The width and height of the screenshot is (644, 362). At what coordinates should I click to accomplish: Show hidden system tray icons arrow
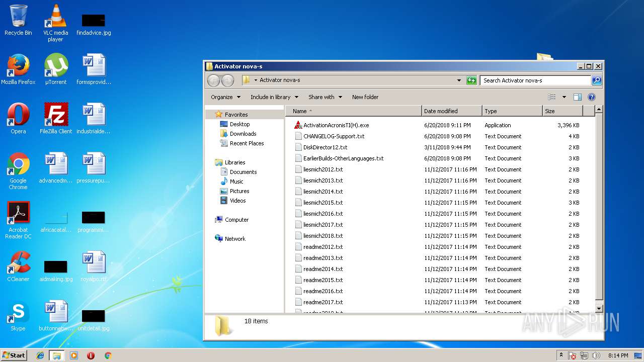click(561, 355)
